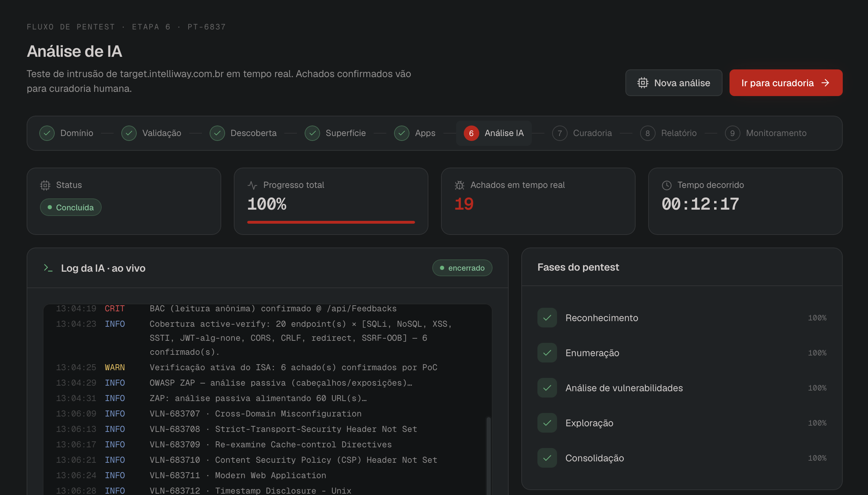Click the step 7 number circle

click(560, 133)
